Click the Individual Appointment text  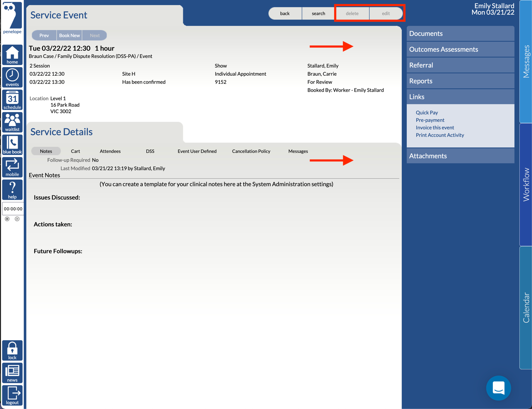(x=240, y=74)
